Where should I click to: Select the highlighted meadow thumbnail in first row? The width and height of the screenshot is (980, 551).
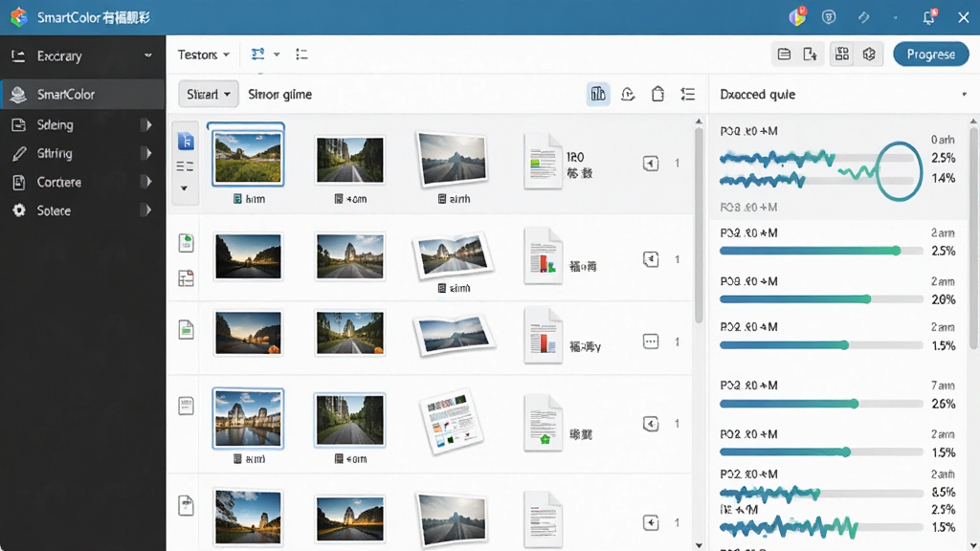[x=248, y=157]
